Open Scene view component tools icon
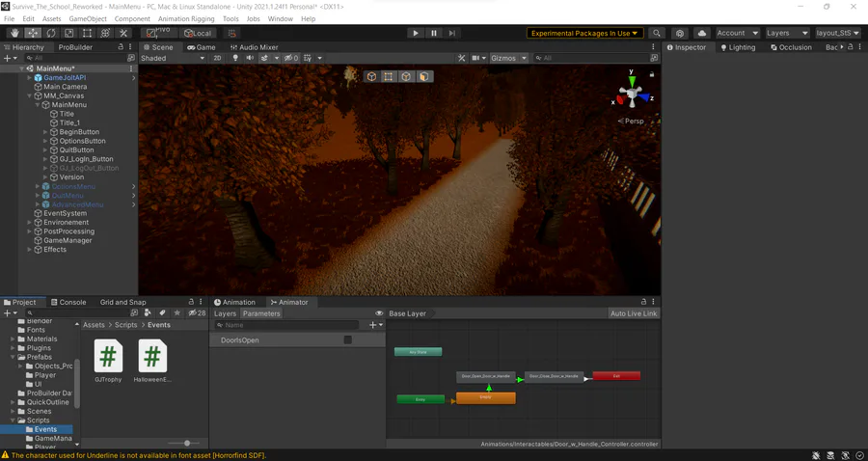The height and width of the screenshot is (461, 868). coord(462,58)
